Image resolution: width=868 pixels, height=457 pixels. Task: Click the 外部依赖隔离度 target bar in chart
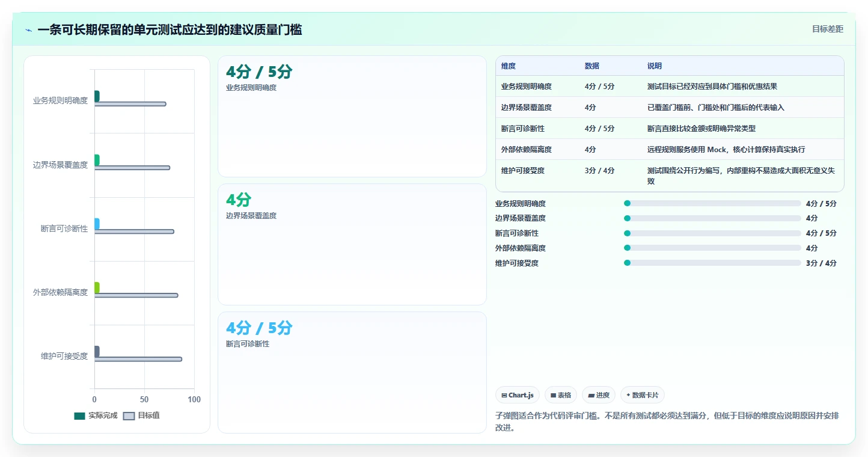tap(136, 295)
